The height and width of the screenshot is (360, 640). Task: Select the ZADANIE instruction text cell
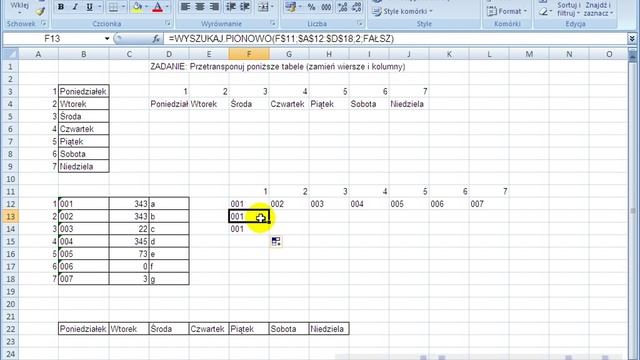(278, 67)
